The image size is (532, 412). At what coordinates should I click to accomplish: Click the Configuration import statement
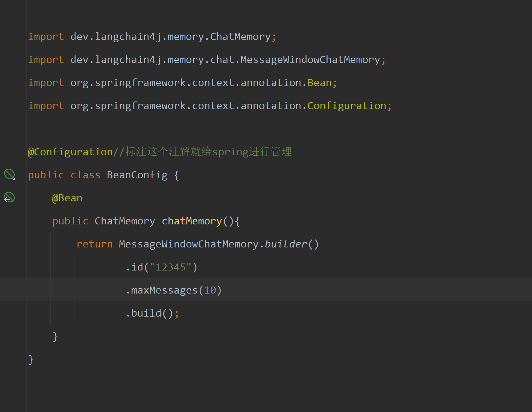pyautogui.click(x=210, y=105)
